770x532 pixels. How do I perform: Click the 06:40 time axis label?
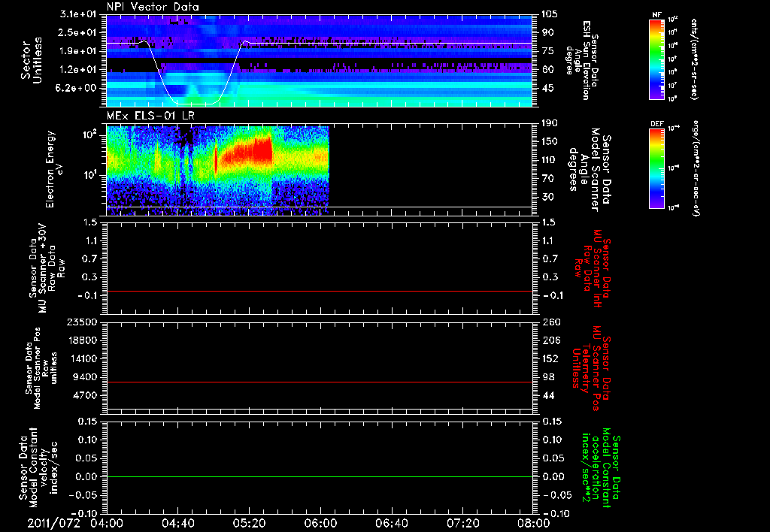391,523
